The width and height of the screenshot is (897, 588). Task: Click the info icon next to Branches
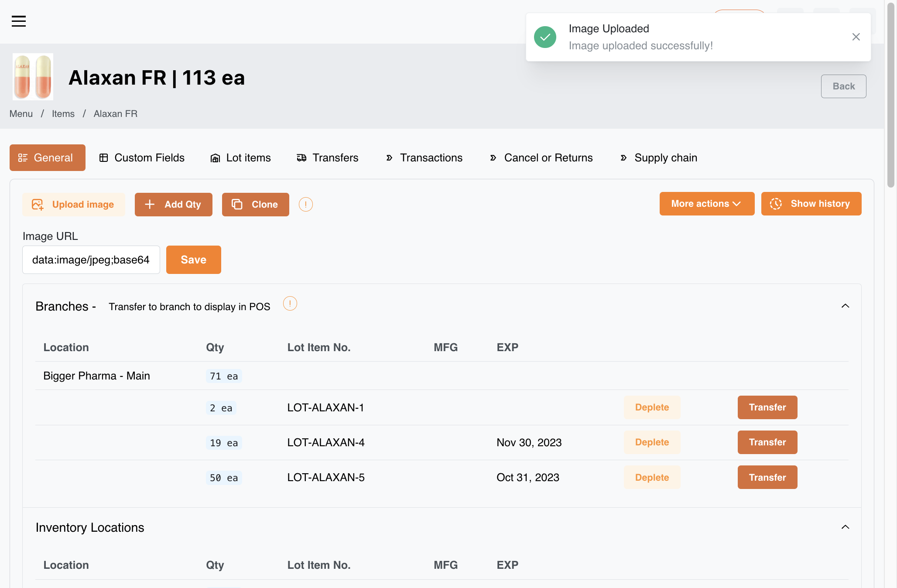[x=290, y=303]
